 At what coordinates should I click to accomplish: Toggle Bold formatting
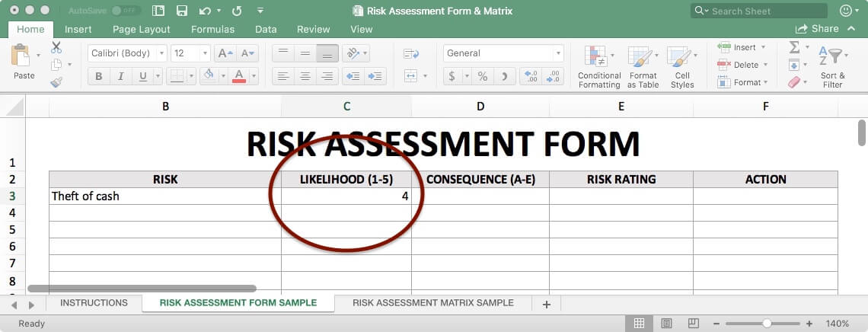[x=99, y=76]
